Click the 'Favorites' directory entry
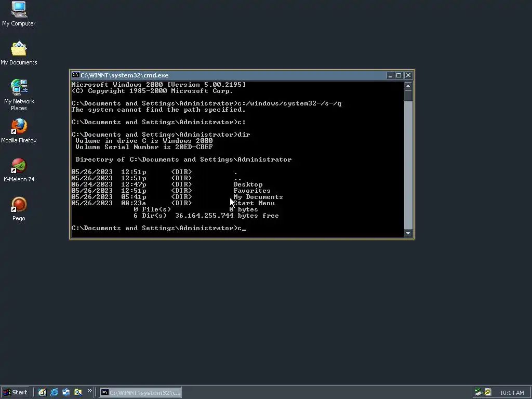The width and height of the screenshot is (532, 399). 252,191
